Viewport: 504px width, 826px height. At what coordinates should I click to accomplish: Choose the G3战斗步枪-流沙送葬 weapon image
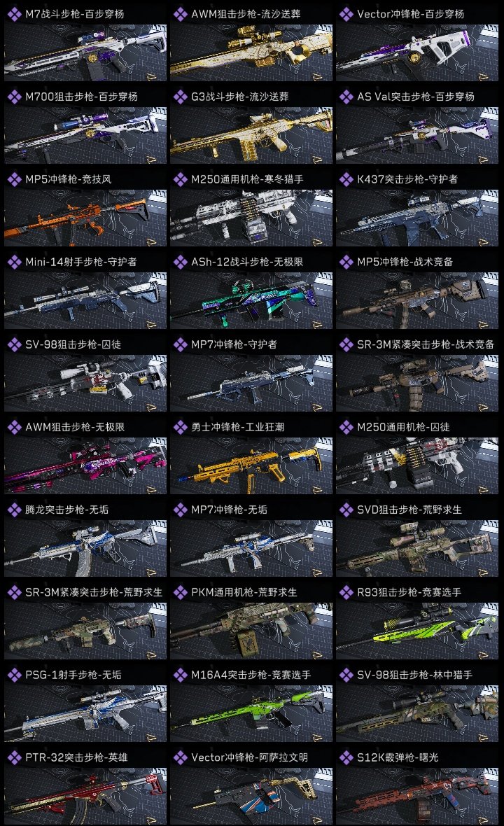click(x=251, y=135)
